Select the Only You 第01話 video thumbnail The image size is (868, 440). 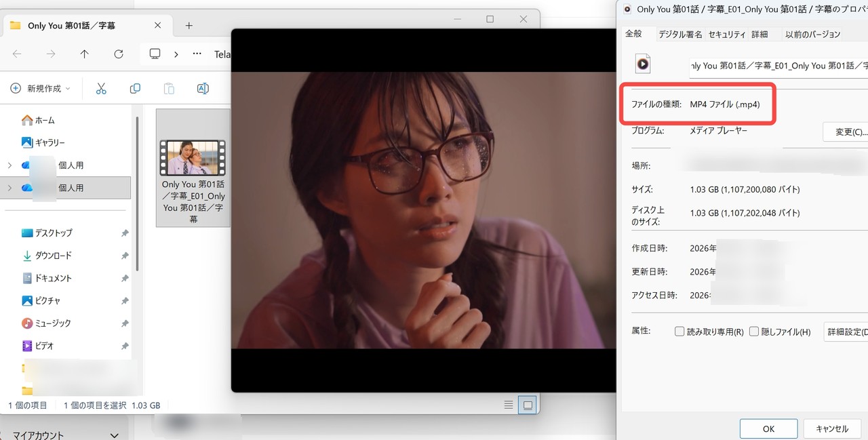pos(193,156)
